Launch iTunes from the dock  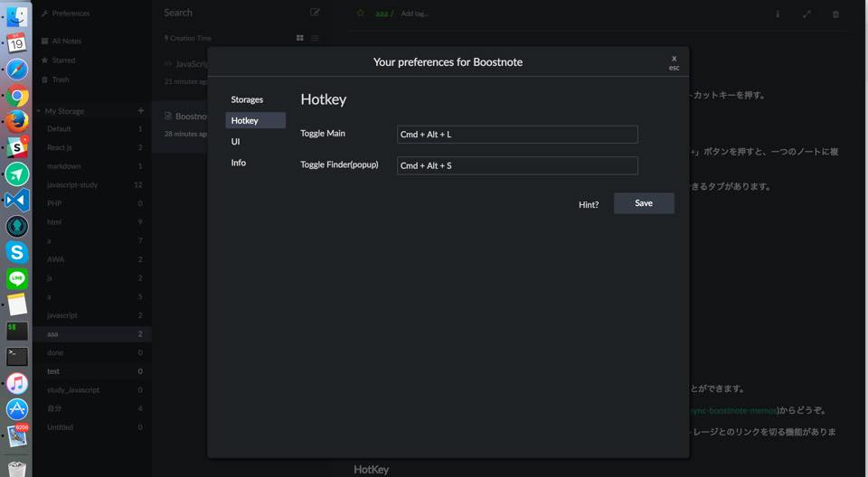click(x=16, y=383)
